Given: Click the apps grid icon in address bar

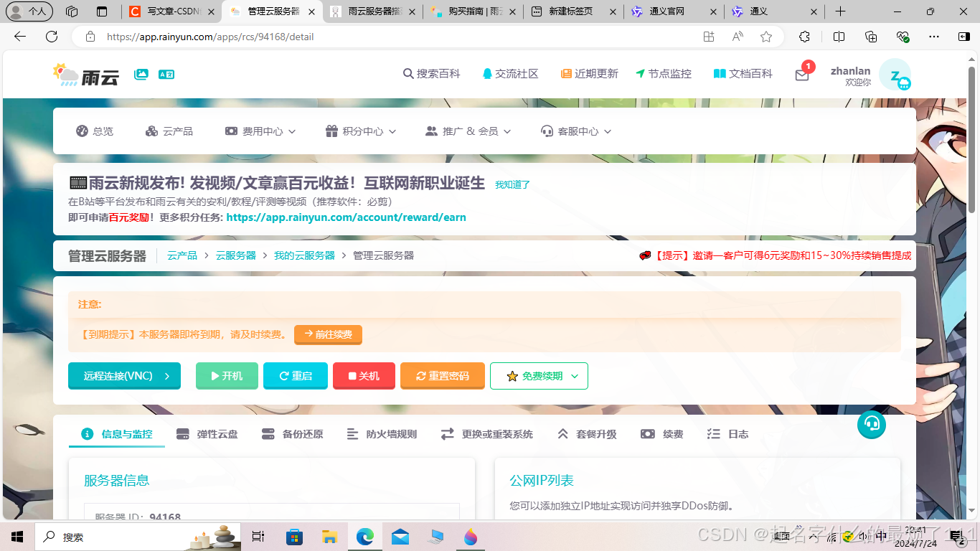Looking at the screenshot, I should [x=709, y=37].
